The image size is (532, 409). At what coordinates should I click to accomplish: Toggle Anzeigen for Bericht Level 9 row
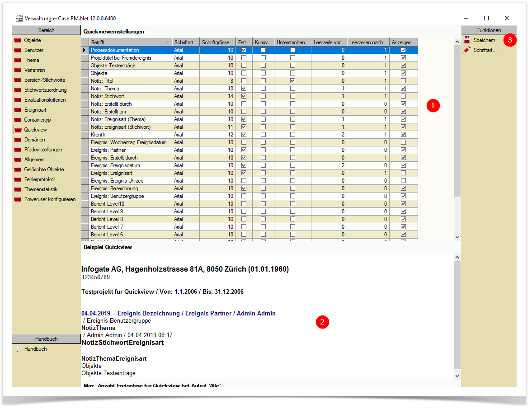click(x=403, y=212)
